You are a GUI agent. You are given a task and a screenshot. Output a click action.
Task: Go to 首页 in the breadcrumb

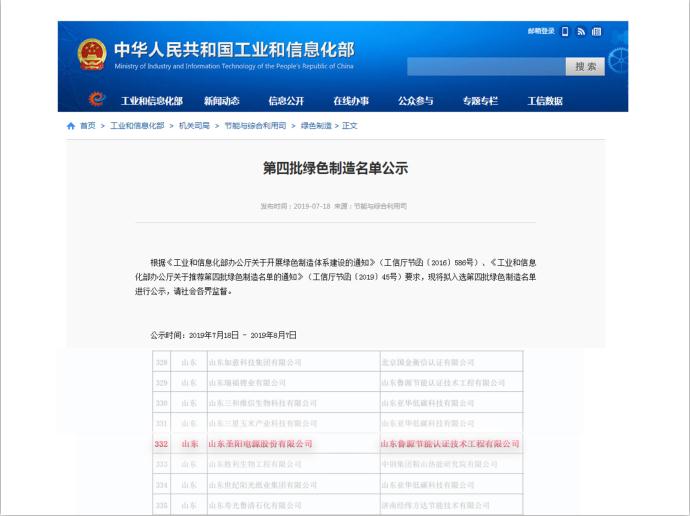tap(88, 126)
